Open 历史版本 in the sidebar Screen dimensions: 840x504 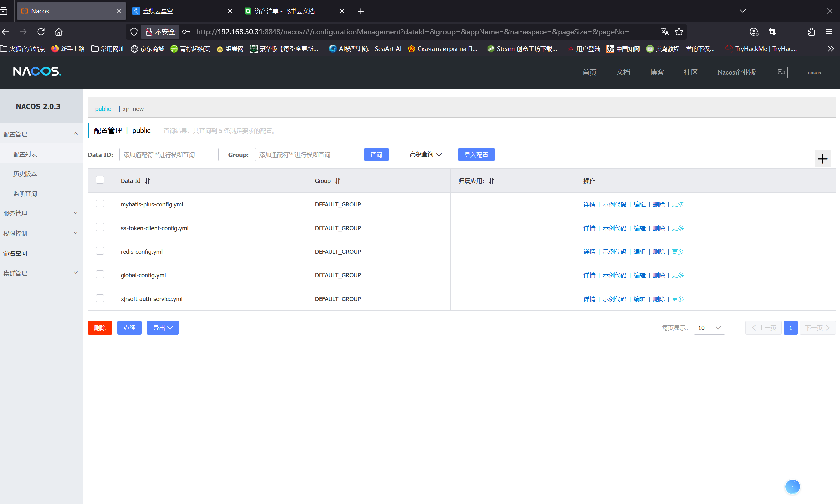click(x=25, y=173)
